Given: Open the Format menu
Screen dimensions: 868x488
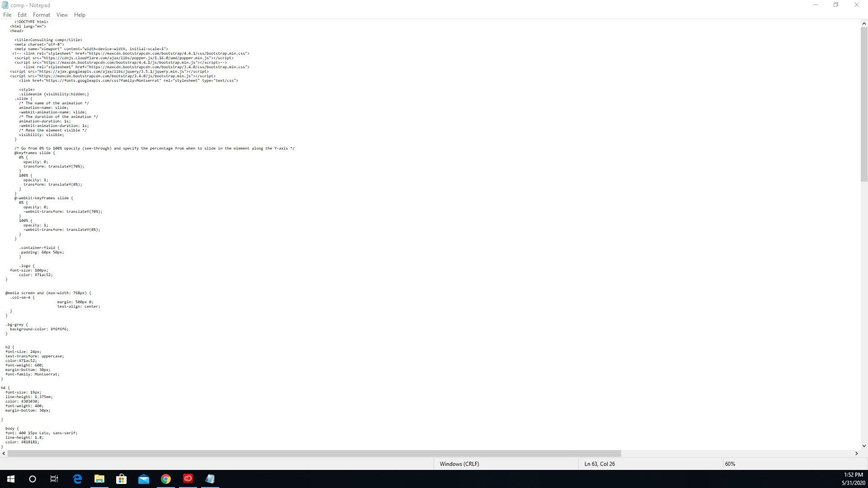Looking at the screenshot, I should (x=41, y=15).
